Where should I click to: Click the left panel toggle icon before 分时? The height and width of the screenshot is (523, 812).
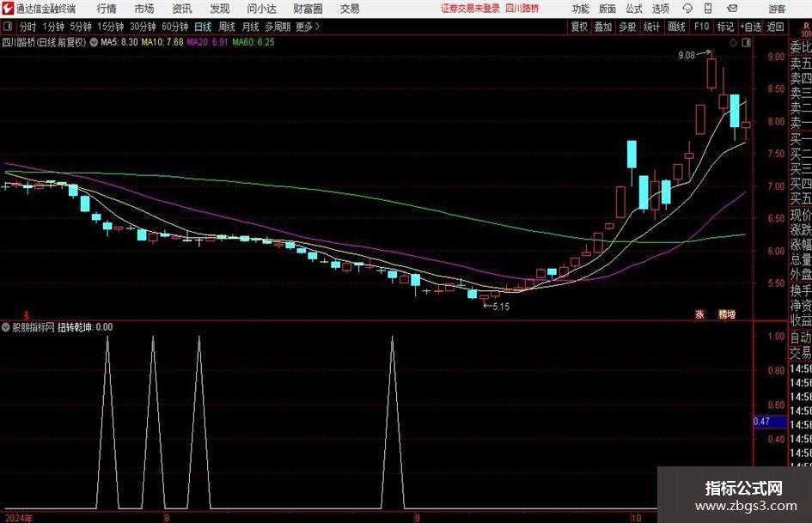[x=7, y=27]
